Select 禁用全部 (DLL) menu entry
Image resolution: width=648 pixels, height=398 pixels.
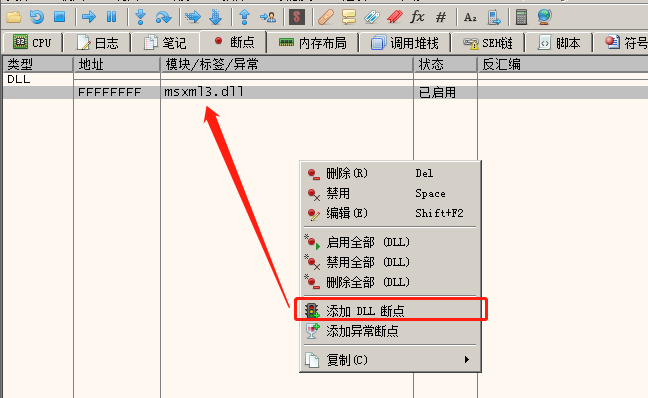point(390,262)
